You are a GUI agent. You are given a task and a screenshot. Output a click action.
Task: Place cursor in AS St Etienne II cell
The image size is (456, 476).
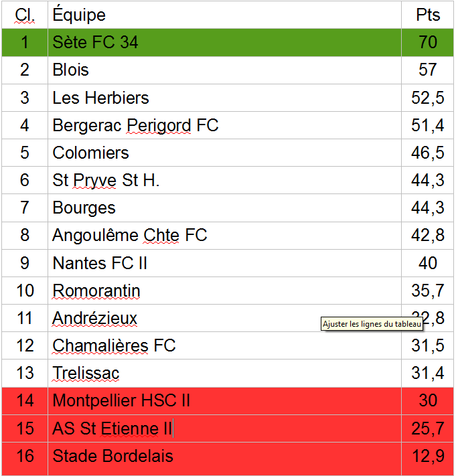coord(112,428)
